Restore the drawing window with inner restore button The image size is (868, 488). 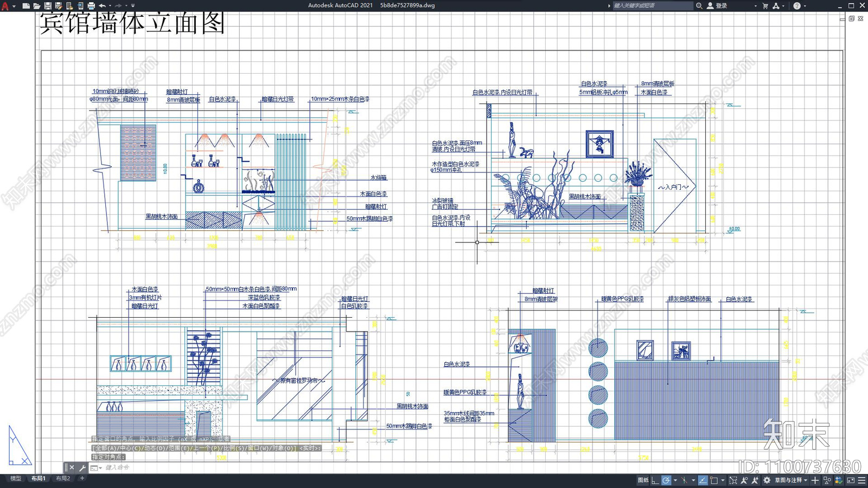852,18
